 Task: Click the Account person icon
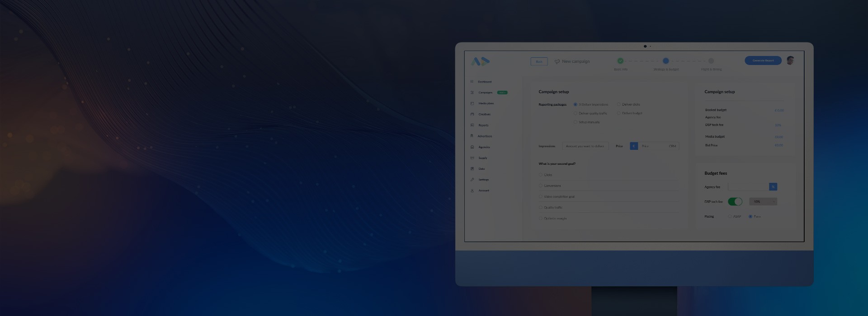pos(472,191)
